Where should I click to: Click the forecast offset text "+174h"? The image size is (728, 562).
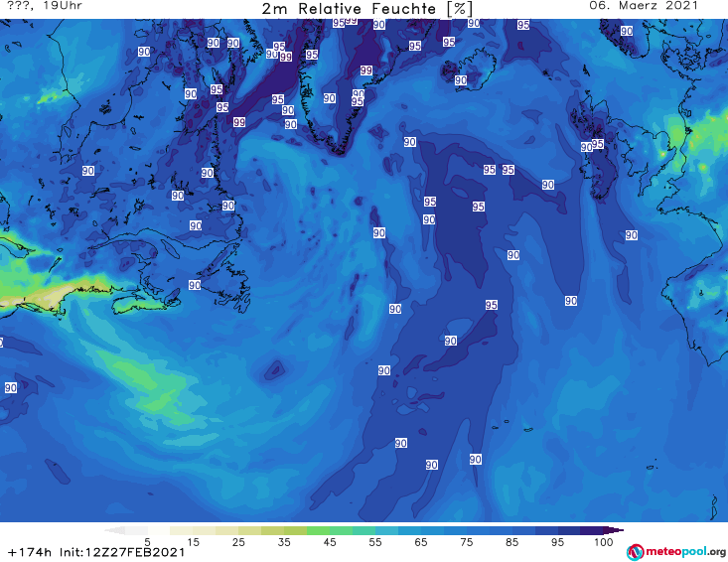point(30,552)
